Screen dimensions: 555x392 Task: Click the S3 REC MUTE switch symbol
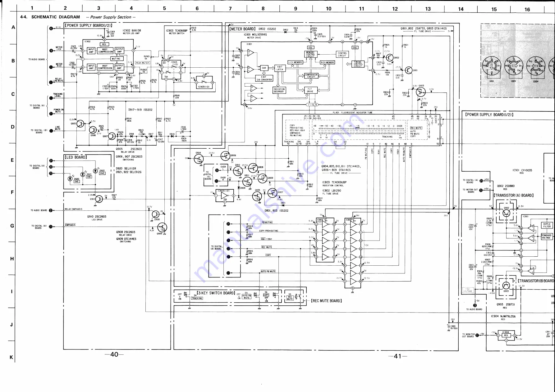tap(298, 297)
